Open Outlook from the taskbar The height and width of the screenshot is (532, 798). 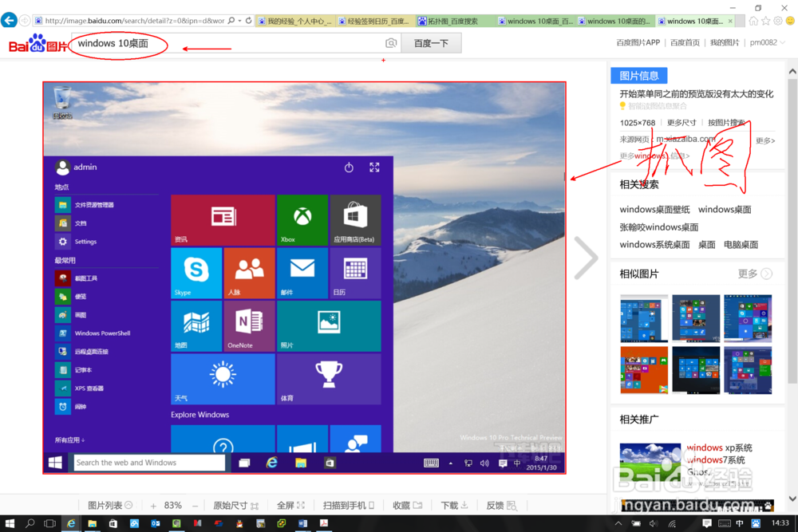click(x=156, y=523)
